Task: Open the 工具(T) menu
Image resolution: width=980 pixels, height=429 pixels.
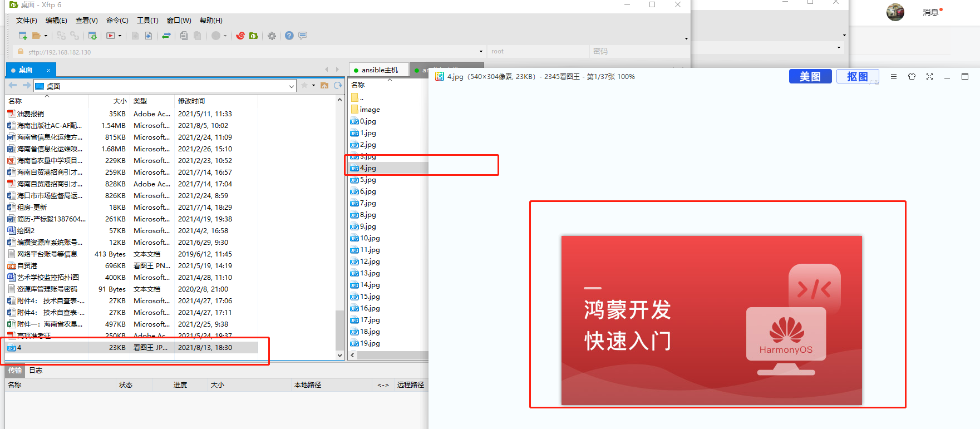Action: pyautogui.click(x=147, y=21)
